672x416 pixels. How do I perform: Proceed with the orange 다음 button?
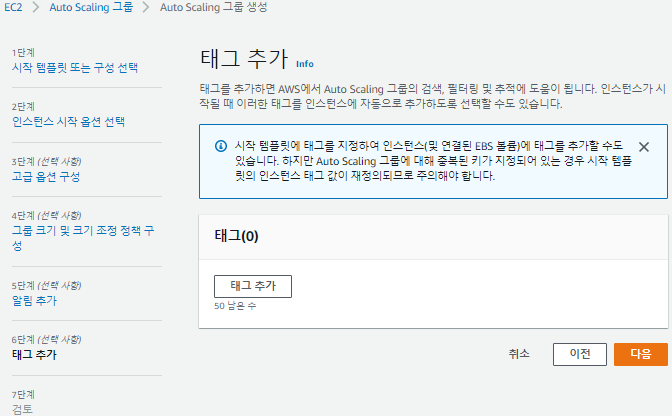point(641,354)
